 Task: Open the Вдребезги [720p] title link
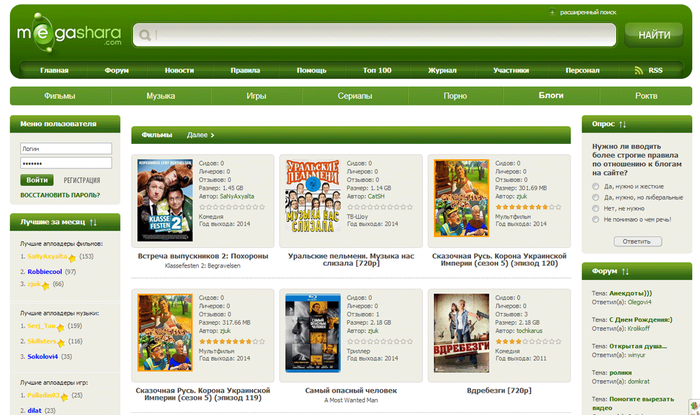[499, 390]
